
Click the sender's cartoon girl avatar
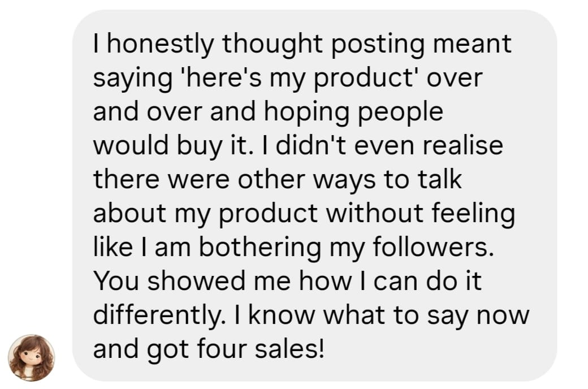31,357
